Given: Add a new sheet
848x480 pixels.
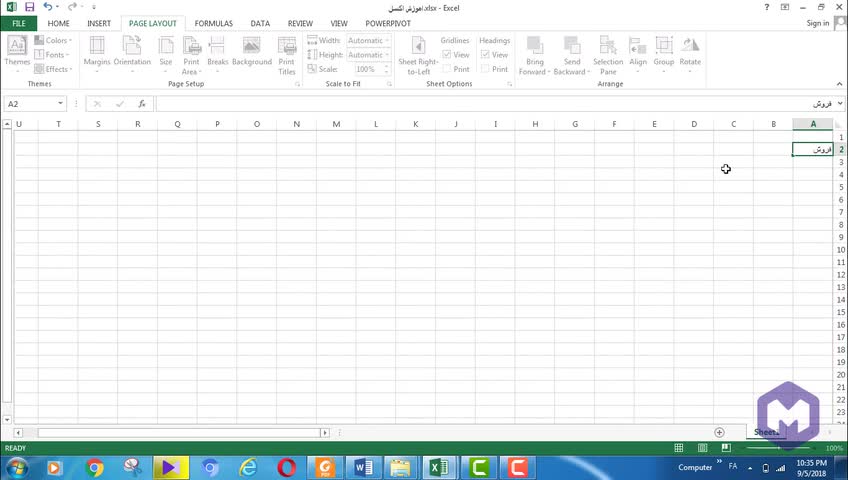Looking at the screenshot, I should [x=719, y=432].
